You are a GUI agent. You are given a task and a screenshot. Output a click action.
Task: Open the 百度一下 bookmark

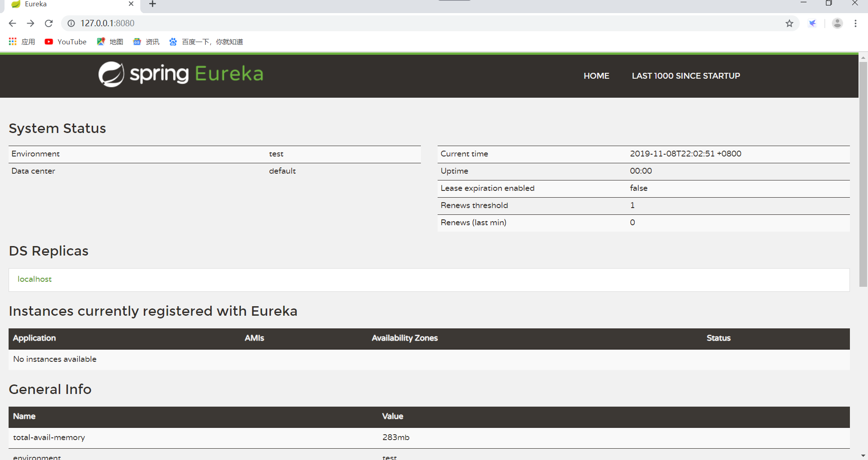click(x=206, y=42)
